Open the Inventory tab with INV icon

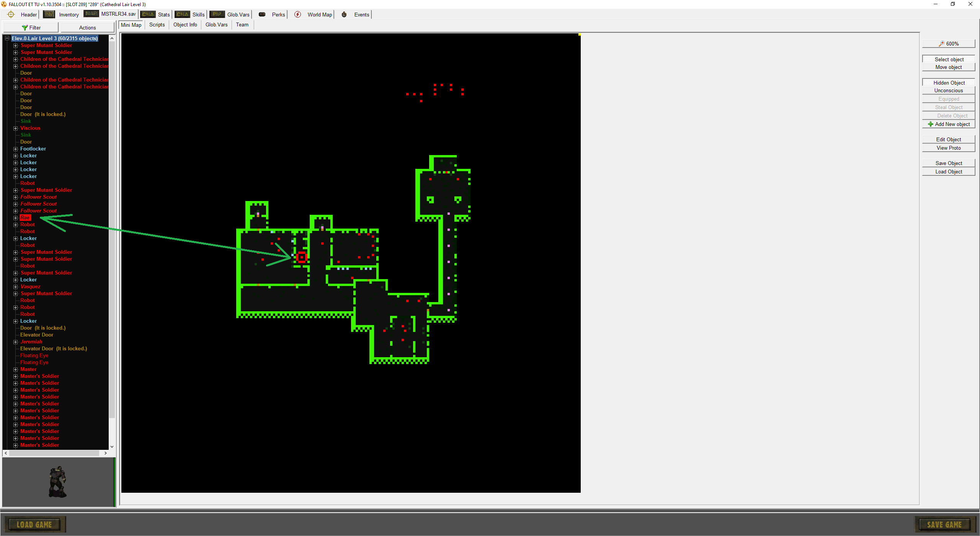(61, 15)
